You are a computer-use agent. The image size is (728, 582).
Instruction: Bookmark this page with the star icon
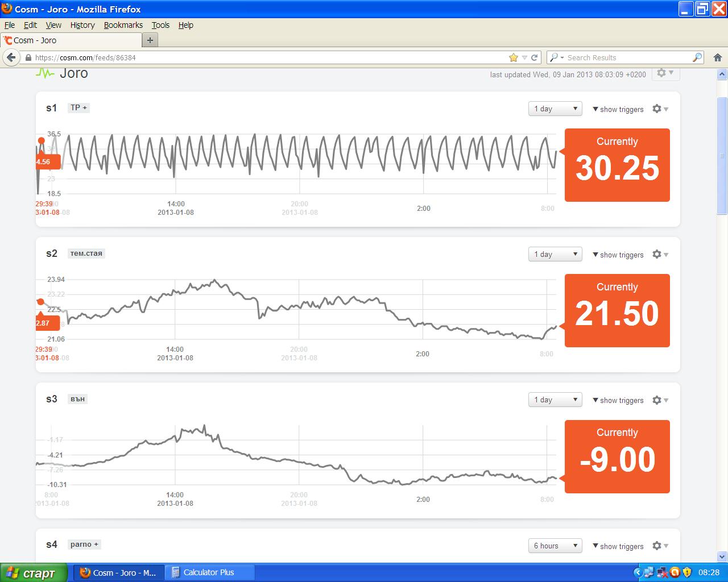(514, 57)
